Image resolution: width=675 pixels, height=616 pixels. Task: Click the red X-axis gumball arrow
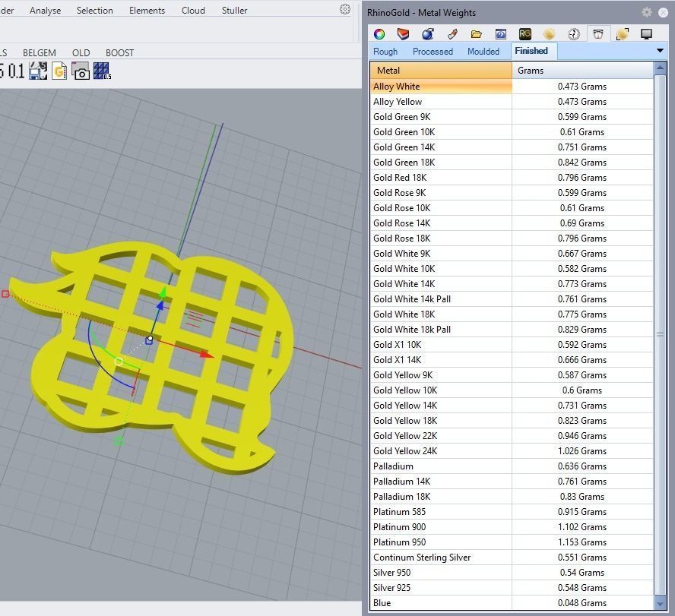pyautogui.click(x=207, y=355)
